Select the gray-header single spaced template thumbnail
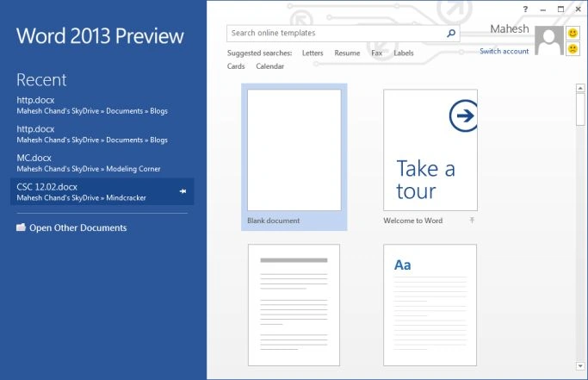Image resolution: width=588 pixels, height=380 pixels. 294,305
